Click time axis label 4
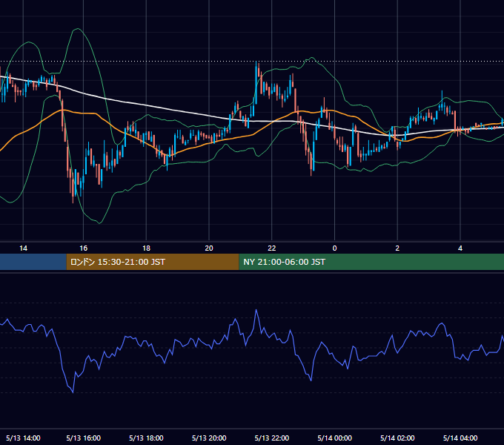The height and width of the screenshot is (445, 504). [460, 248]
